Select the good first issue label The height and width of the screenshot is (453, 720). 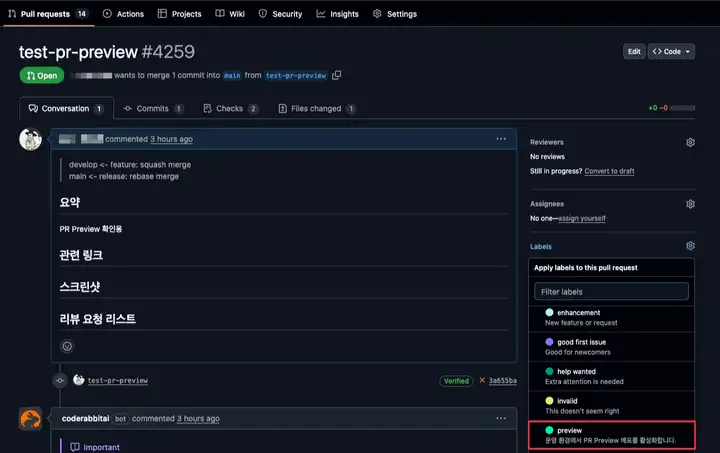click(611, 347)
